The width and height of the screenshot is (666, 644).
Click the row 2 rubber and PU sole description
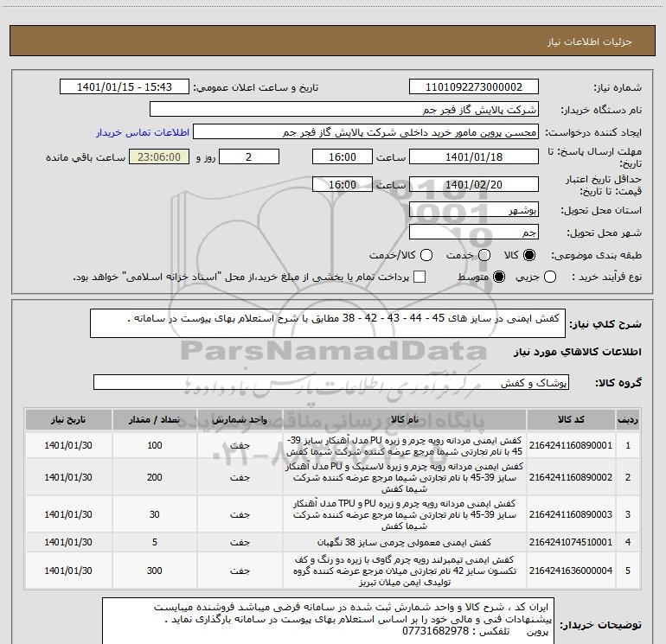[x=405, y=477]
